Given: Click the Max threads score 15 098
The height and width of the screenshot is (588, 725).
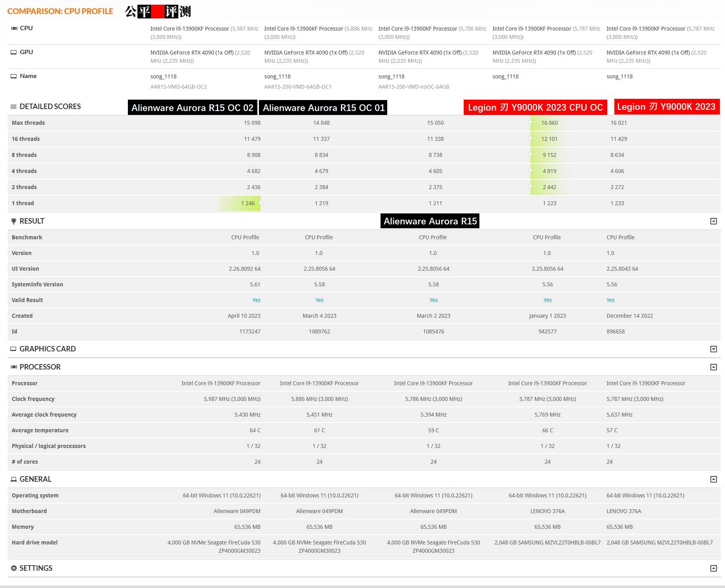Looking at the screenshot, I should [252, 123].
